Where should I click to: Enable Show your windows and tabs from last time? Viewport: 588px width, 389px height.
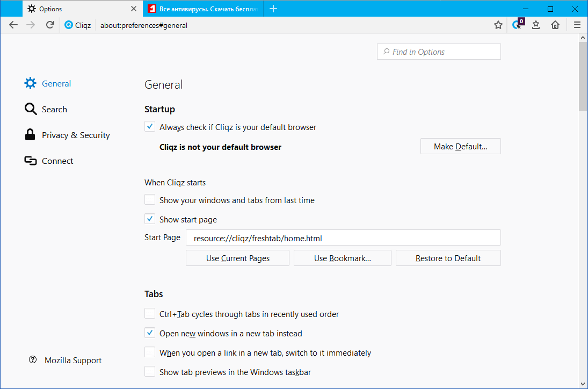(150, 200)
